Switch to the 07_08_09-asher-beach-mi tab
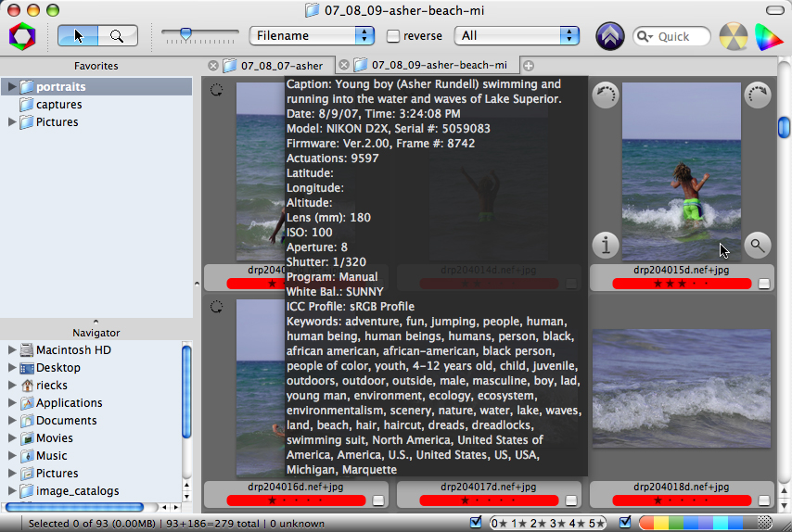This screenshot has height=532, width=792. coord(439,65)
